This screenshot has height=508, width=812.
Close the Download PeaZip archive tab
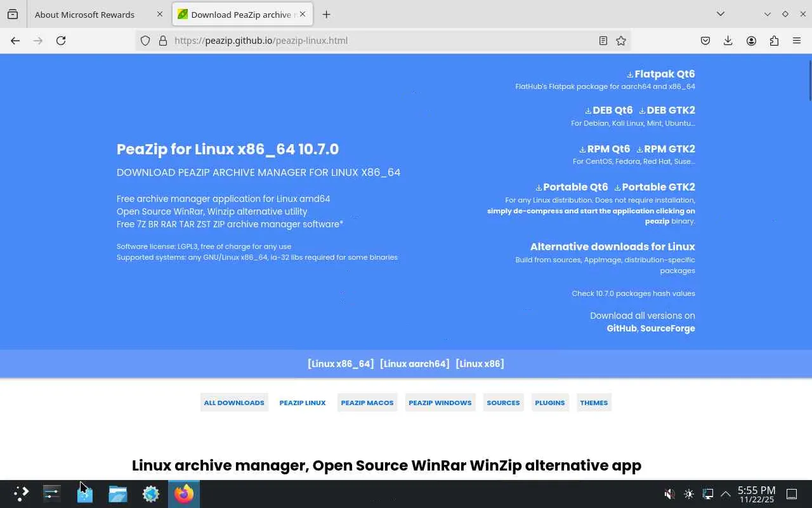tap(303, 14)
